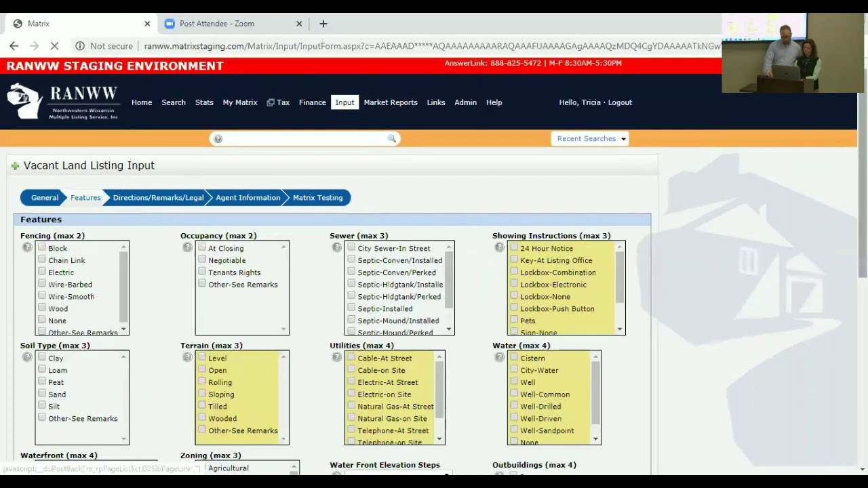Click help icon beside Soil Type list
Screen dimensions: 868x488
27,357
